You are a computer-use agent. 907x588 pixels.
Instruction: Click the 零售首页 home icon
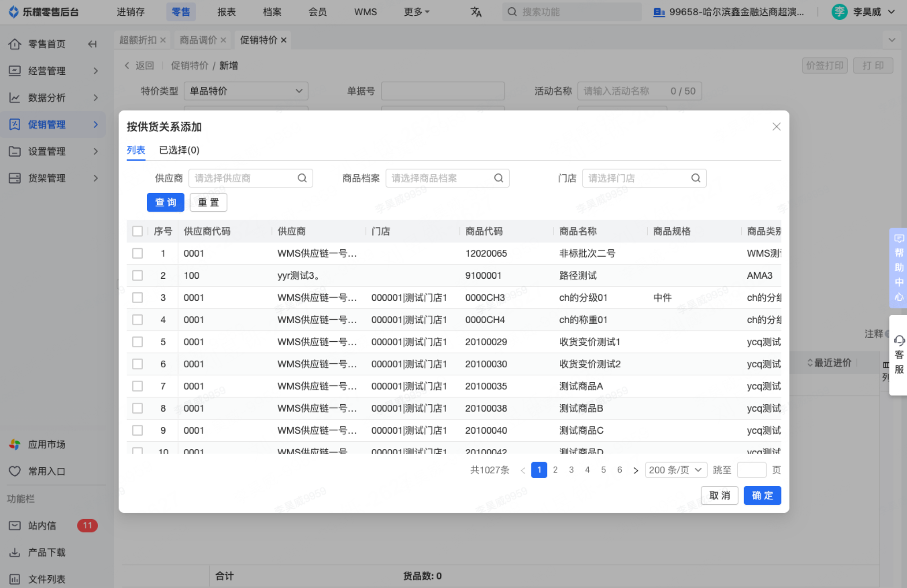click(x=15, y=44)
